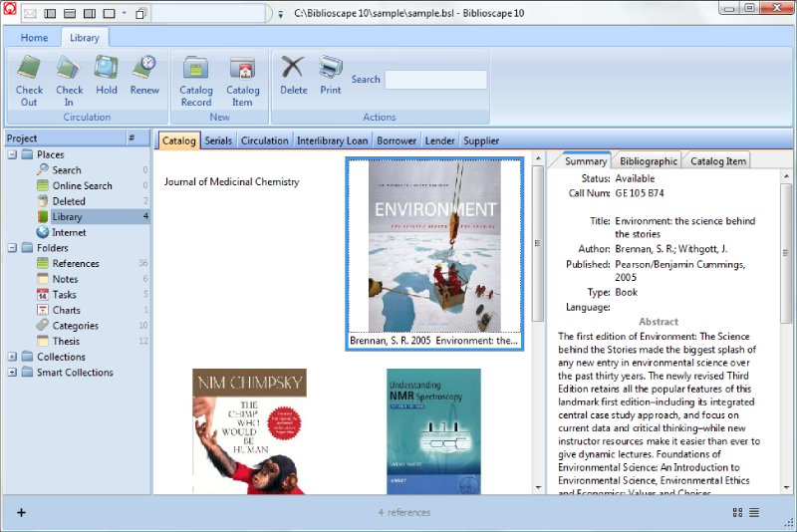This screenshot has height=532, width=797.
Task: Click the plus add button at bottom left
Action: coord(21,512)
